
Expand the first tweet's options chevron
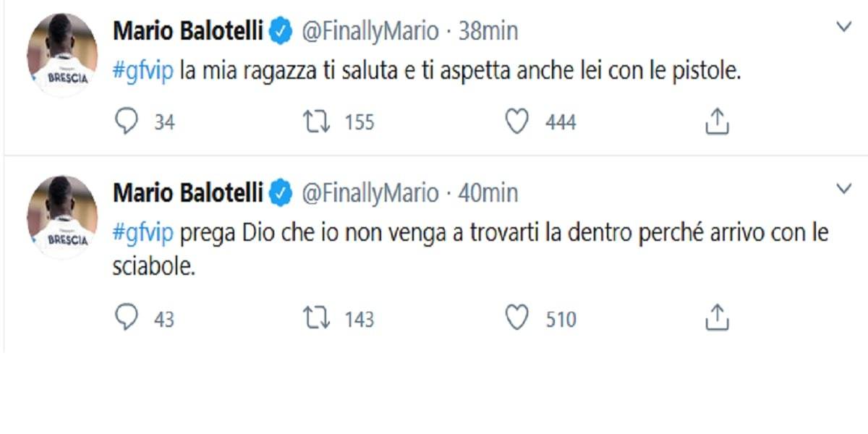[x=843, y=28]
